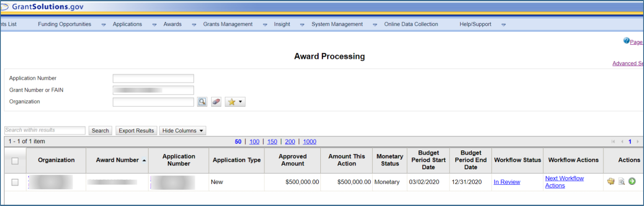Open the Grants Management menu

228,24
